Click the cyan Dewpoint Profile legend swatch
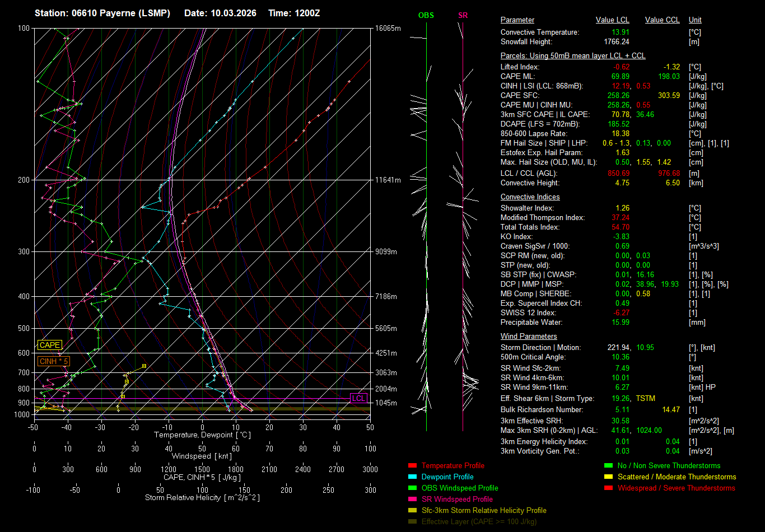The image size is (765, 532). 413,477
